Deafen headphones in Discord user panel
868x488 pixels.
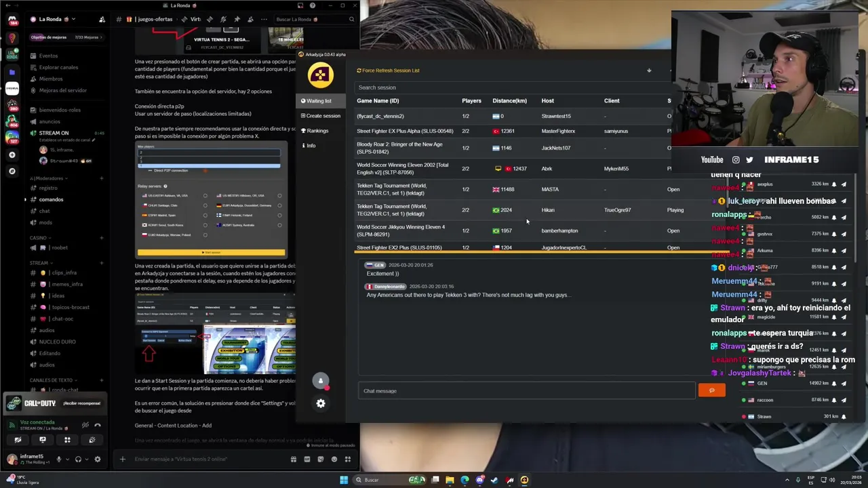click(78, 459)
